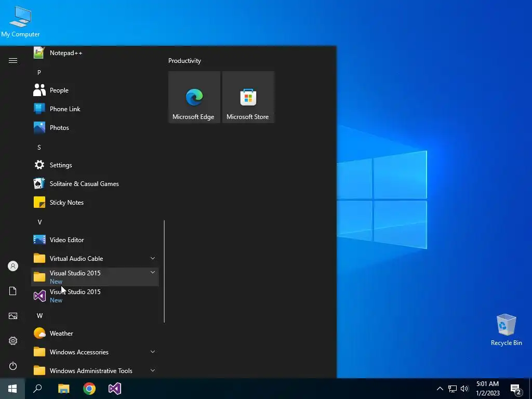The width and height of the screenshot is (532, 399).
Task: Open Action Center notifications
Action: 516,389
